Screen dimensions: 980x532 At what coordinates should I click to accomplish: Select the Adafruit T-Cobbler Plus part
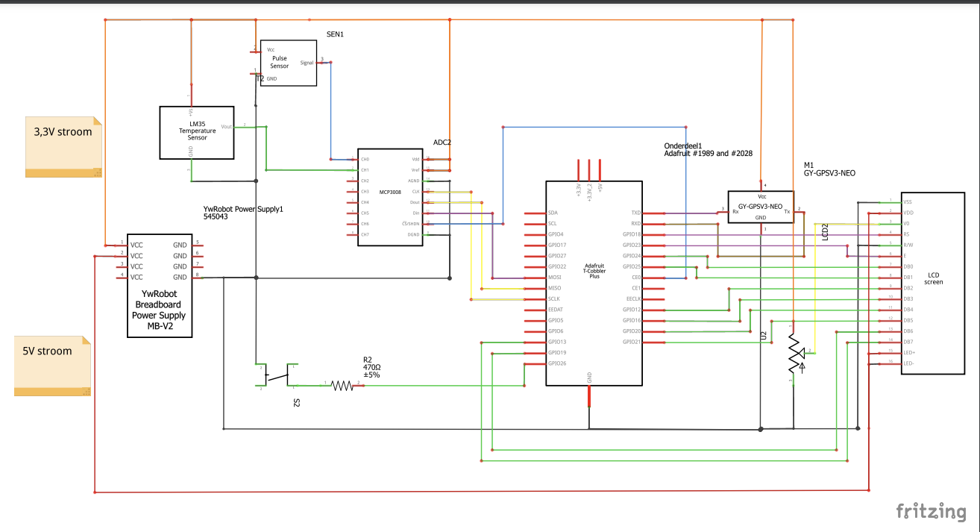tap(594, 283)
